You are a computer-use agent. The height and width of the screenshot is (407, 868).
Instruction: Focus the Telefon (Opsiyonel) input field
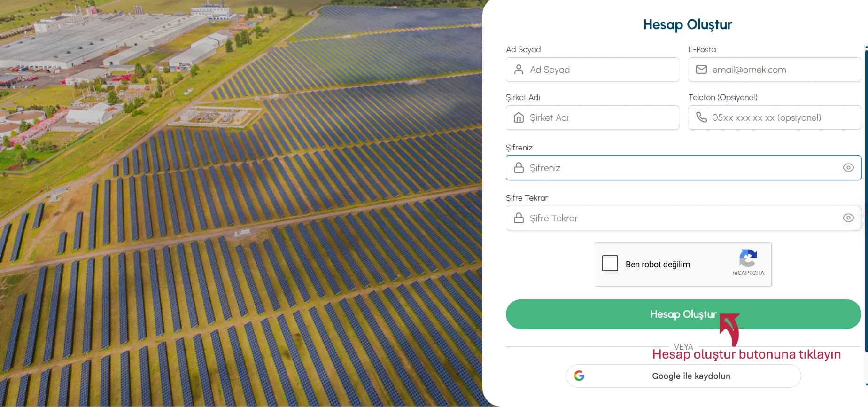tap(775, 117)
